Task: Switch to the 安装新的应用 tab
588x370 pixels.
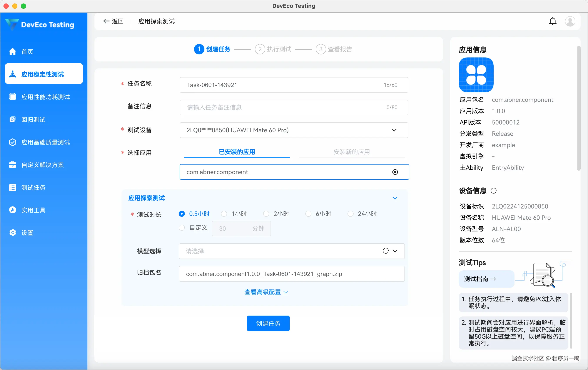Action: 352,152
